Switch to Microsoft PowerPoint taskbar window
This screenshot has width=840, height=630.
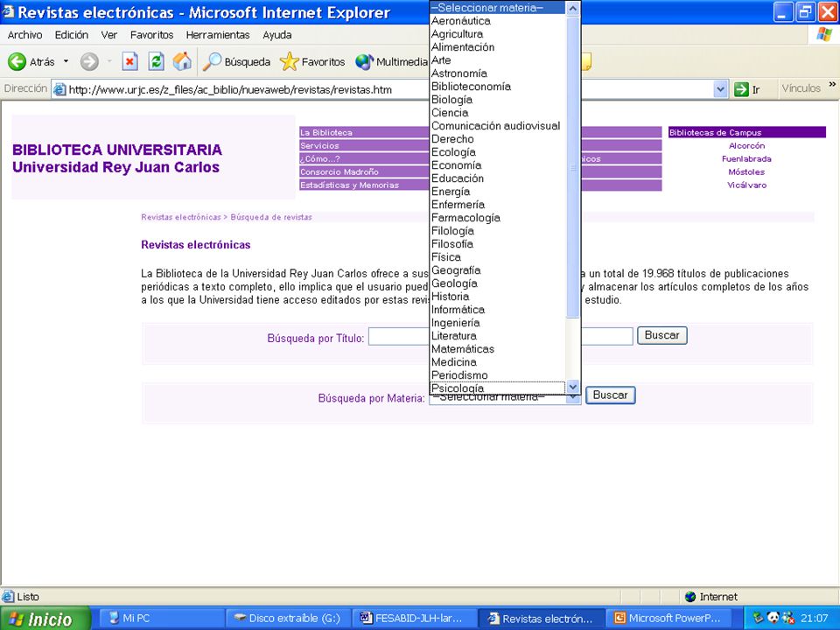point(668,619)
